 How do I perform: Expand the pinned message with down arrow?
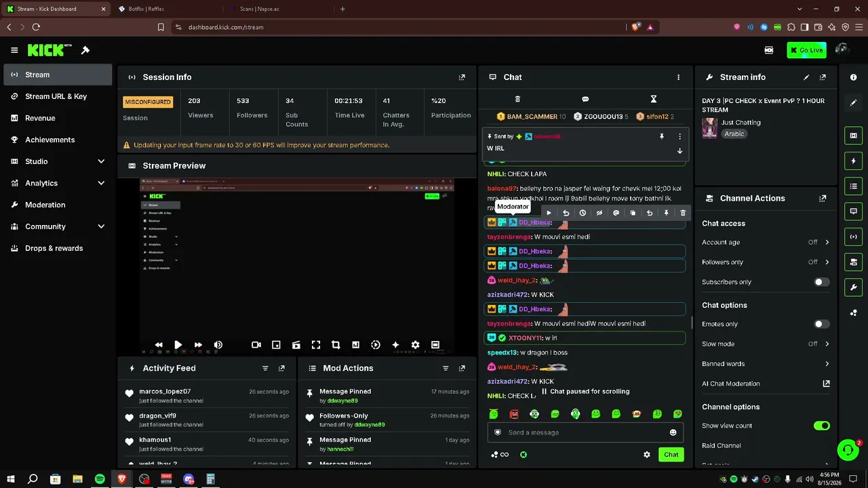679,150
